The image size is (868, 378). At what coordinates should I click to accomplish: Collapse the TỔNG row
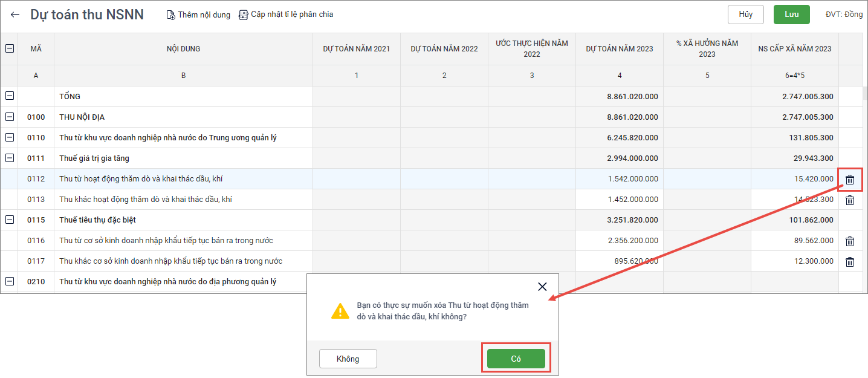pyautogui.click(x=10, y=96)
